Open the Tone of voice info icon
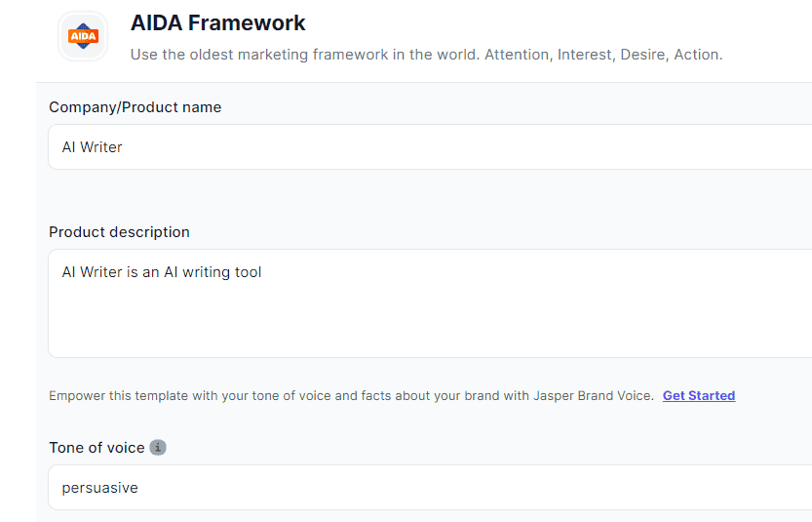812x522 pixels. pyautogui.click(x=158, y=447)
